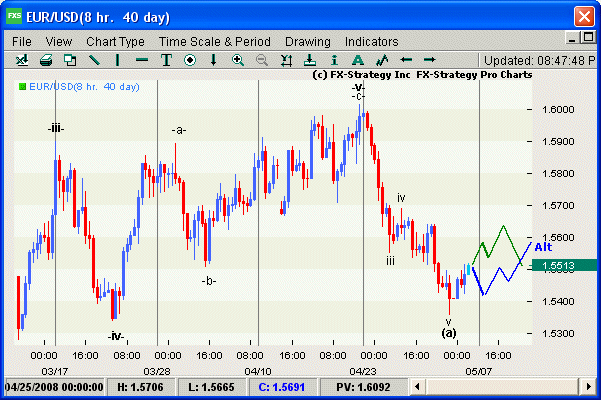Click the download save arrow icon

click(x=310, y=60)
